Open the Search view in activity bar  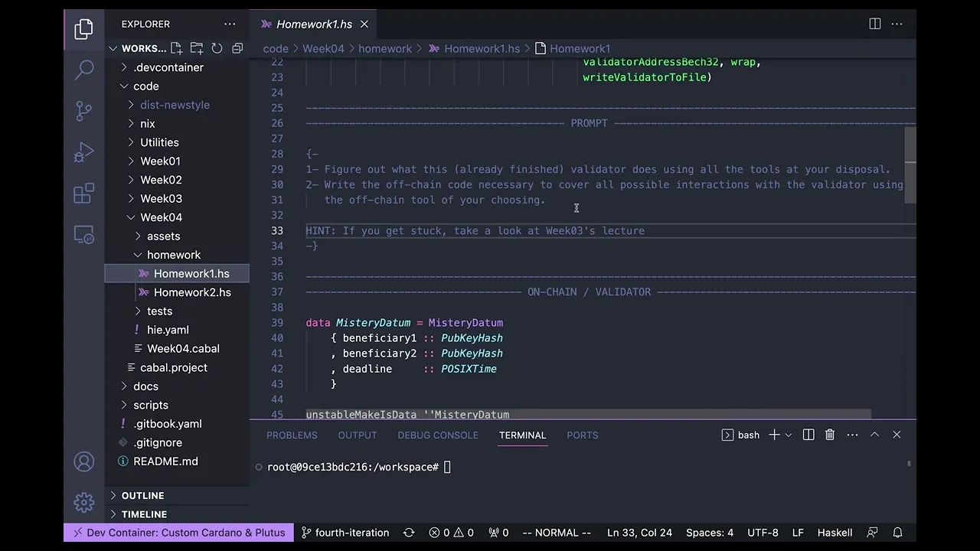(84, 70)
